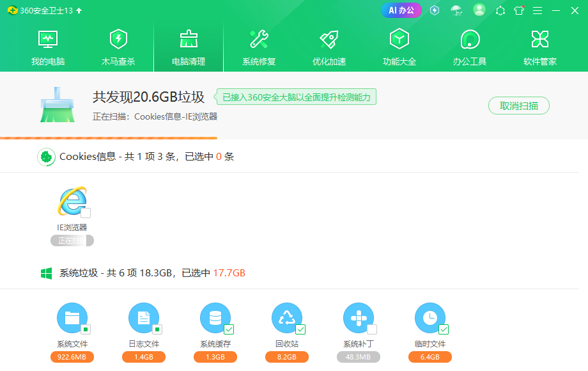The height and width of the screenshot is (371, 588).
Task: Click the 回收站 recycle icon
Action: [287, 318]
